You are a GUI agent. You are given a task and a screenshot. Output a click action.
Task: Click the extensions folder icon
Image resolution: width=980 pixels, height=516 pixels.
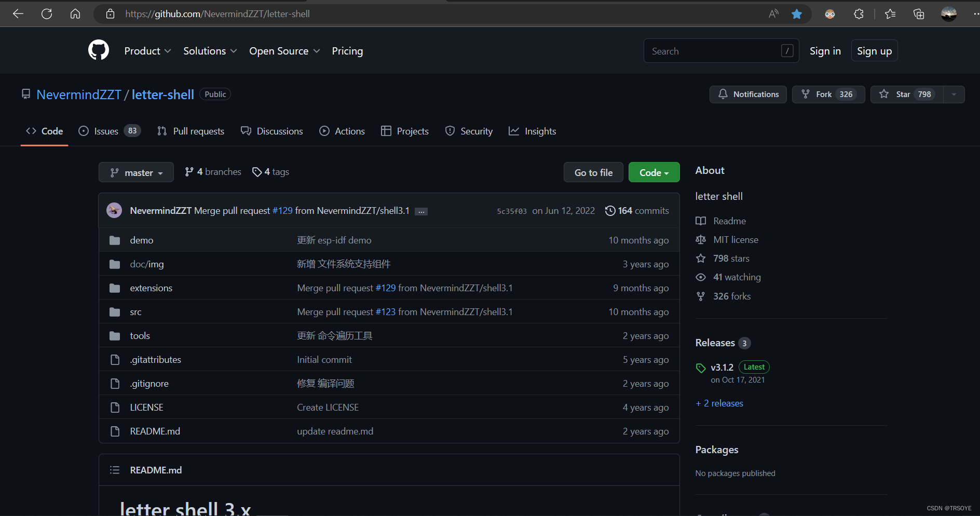click(x=115, y=288)
